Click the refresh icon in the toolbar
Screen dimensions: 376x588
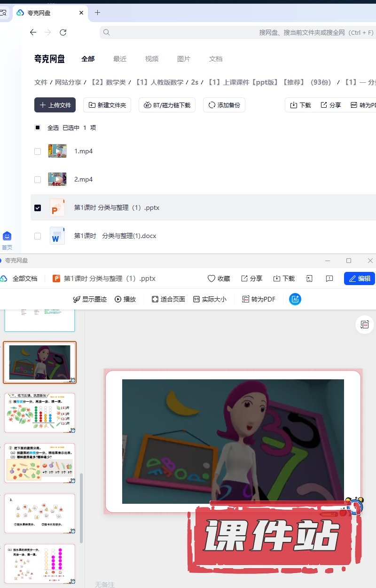click(63, 32)
